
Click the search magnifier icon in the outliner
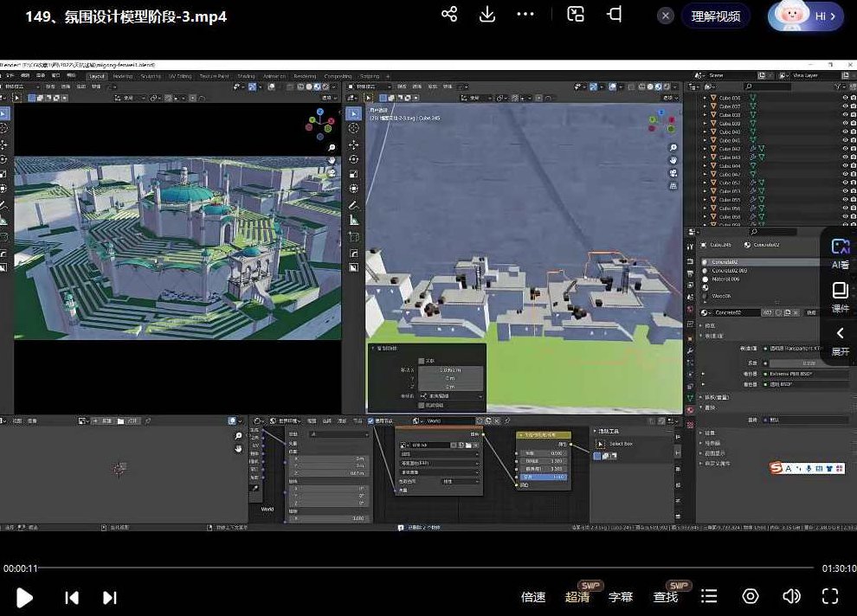[749, 86]
